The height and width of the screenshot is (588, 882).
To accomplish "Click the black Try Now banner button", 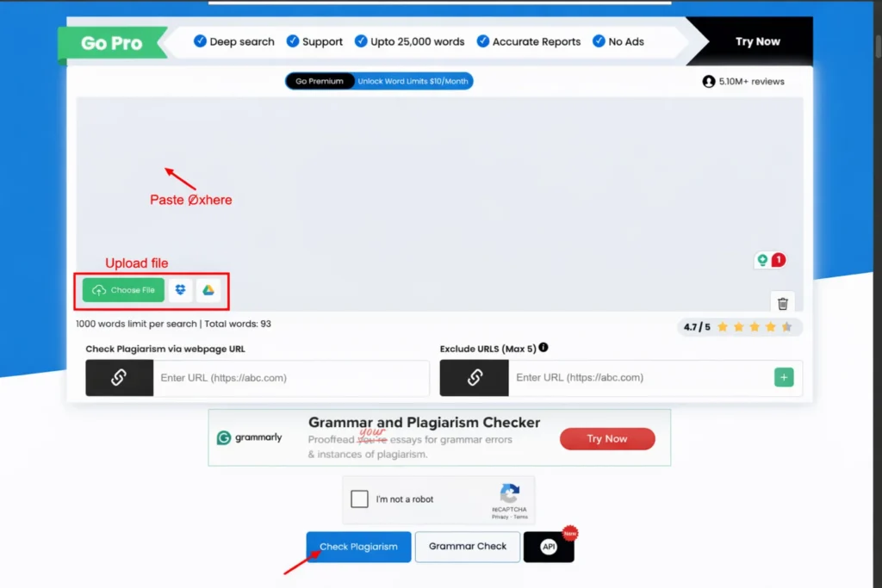I will [x=757, y=41].
